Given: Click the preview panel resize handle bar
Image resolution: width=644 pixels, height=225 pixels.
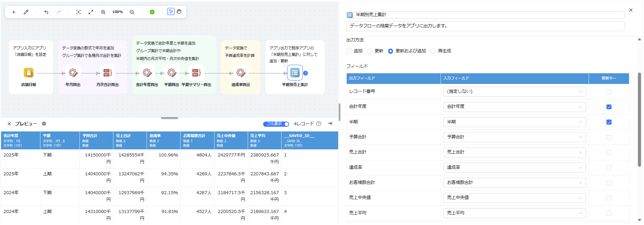Looking at the screenshot, I should coord(170,118).
